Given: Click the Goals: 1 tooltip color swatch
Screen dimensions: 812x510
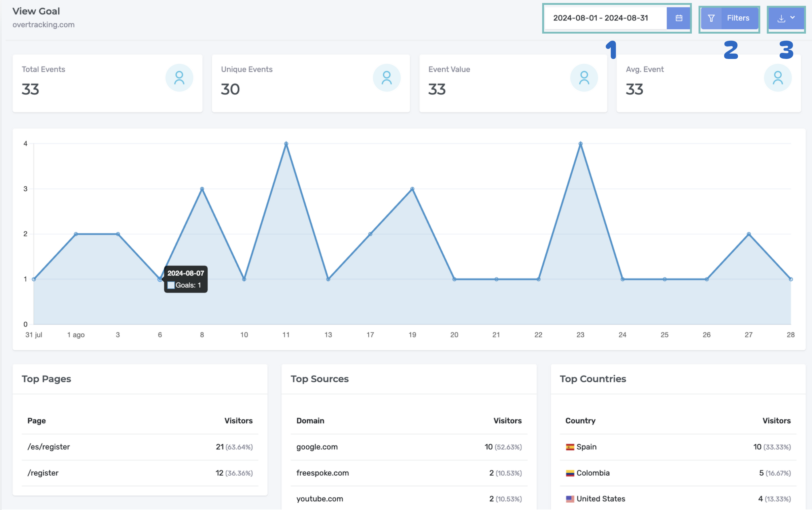Looking at the screenshot, I should pos(171,285).
